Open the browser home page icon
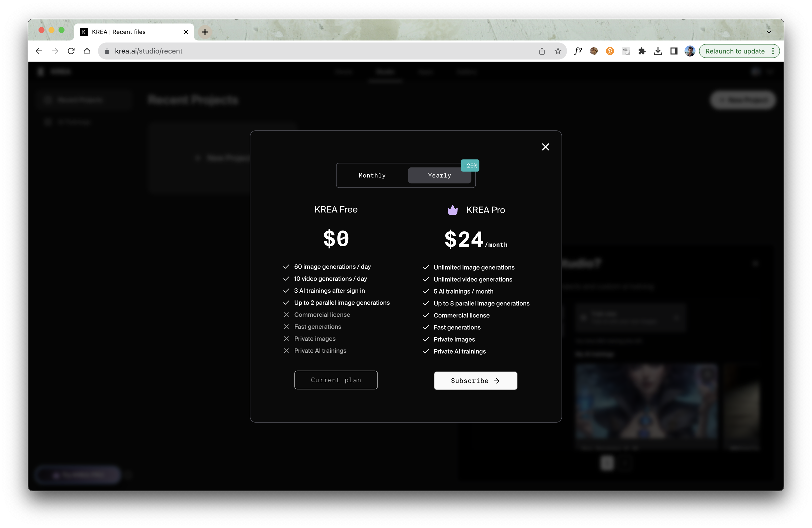 [x=87, y=51]
